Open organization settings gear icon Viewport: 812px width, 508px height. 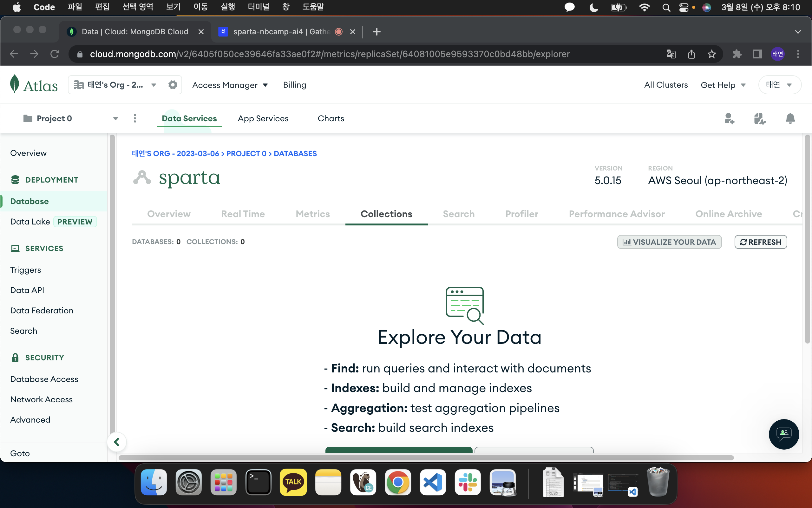173,85
